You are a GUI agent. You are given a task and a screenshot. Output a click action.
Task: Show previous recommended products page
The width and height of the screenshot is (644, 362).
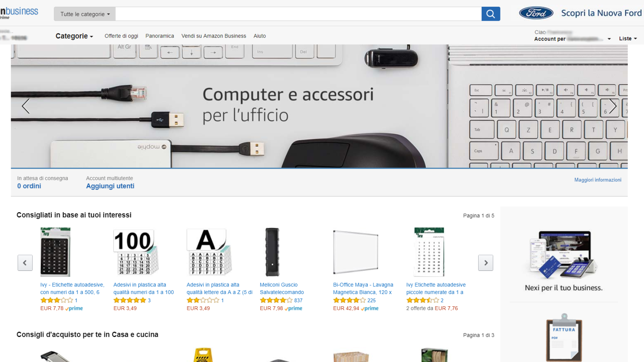pos(25,263)
